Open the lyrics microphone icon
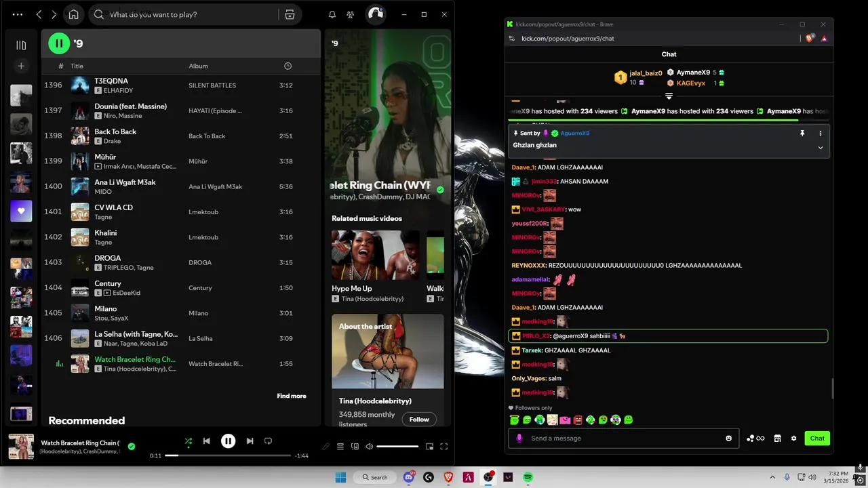Image resolution: width=868 pixels, height=488 pixels. click(326, 447)
